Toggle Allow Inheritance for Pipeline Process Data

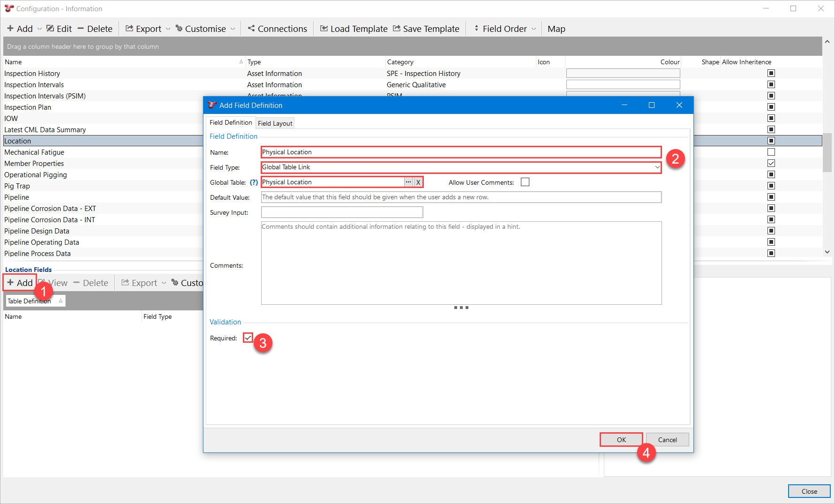pos(771,253)
